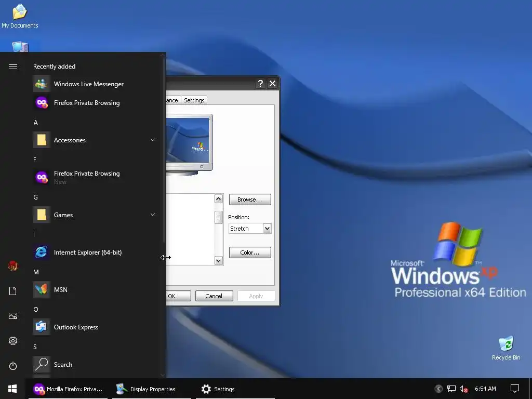Click the Browse... button
Viewport: 532px width, 399px height.
250,199
